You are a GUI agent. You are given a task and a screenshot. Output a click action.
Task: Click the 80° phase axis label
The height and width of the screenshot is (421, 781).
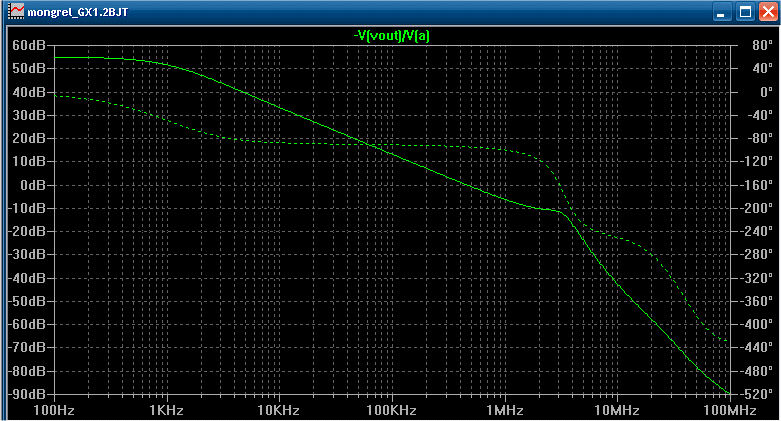coord(763,45)
